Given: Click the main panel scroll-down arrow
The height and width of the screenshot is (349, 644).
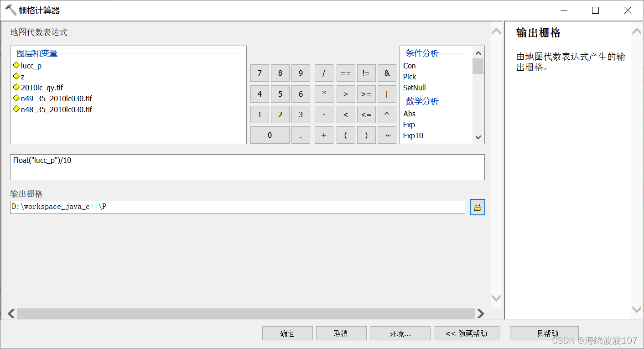Looking at the screenshot, I should pos(496,298).
